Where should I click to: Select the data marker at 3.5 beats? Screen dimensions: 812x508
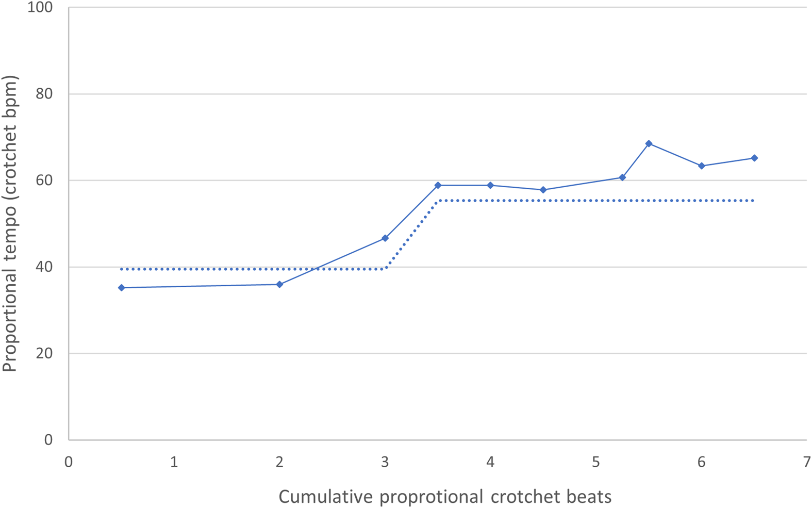point(438,185)
